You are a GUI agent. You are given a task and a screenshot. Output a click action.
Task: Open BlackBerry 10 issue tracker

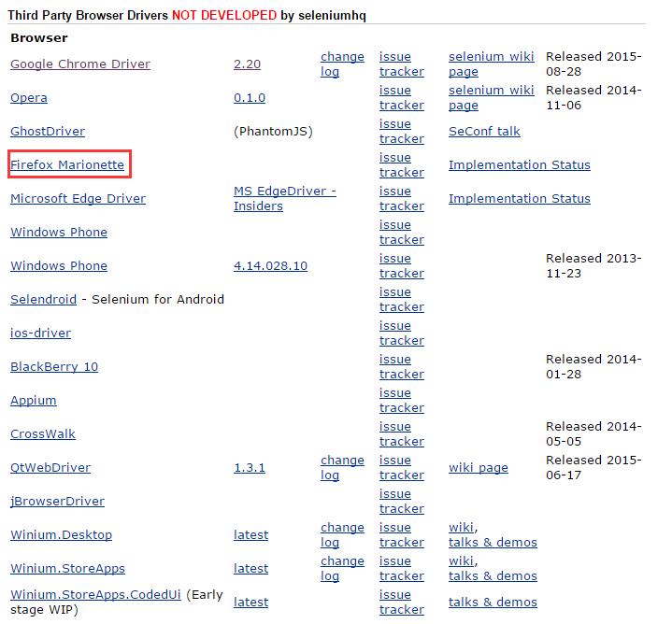coord(402,366)
